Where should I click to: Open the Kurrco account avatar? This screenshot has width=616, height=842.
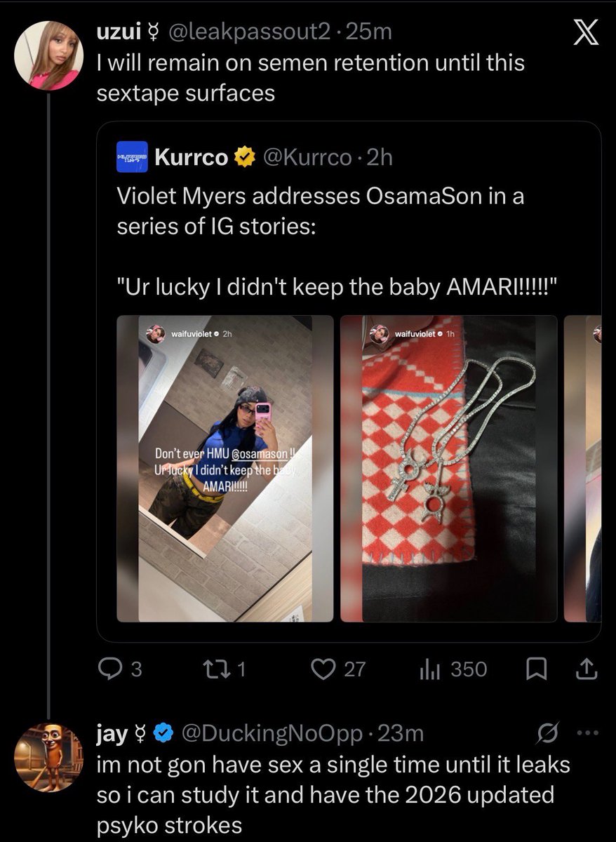[132, 157]
